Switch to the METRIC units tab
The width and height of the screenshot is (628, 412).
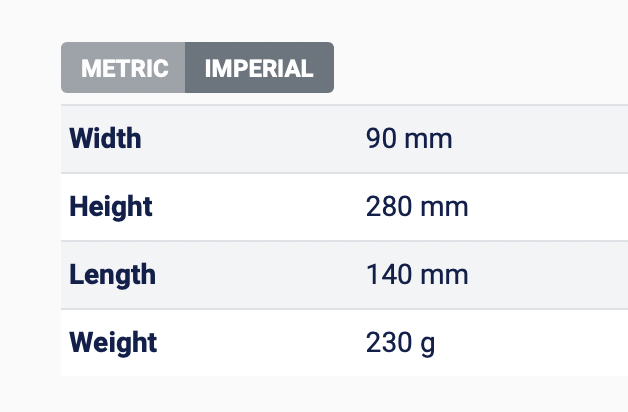click(x=123, y=68)
